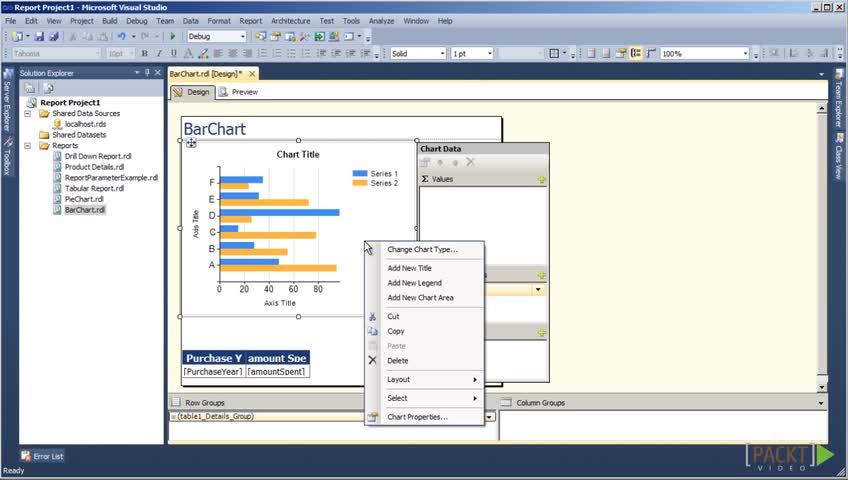
Task: Click the Save All icon
Action: pos(54,37)
